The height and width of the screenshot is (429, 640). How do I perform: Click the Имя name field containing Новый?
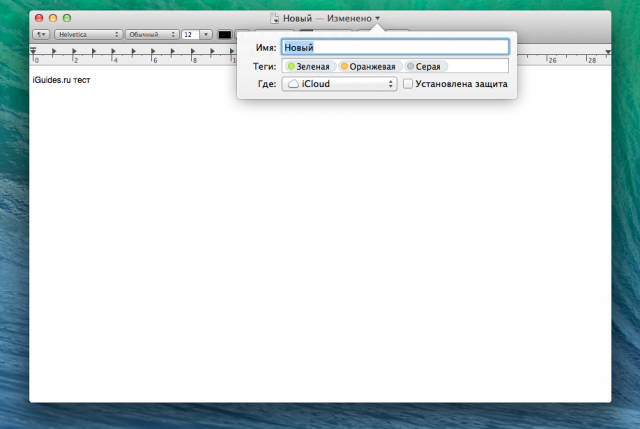(395, 47)
